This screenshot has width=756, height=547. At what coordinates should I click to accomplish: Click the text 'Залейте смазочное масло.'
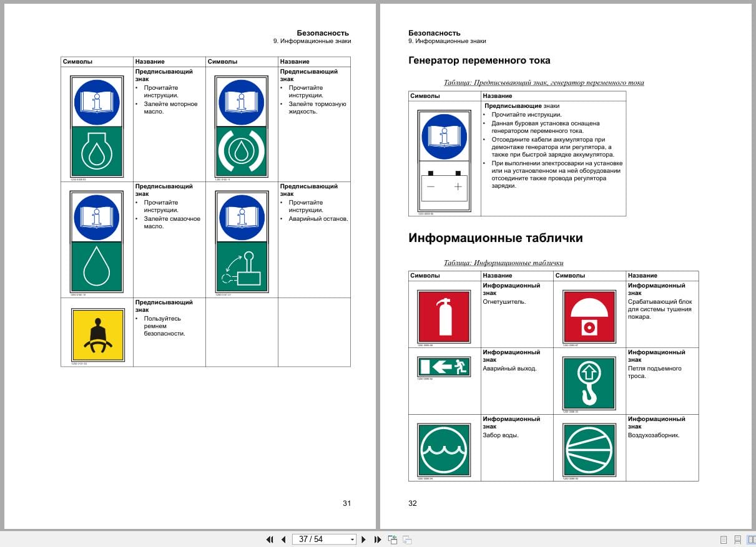[x=172, y=222]
